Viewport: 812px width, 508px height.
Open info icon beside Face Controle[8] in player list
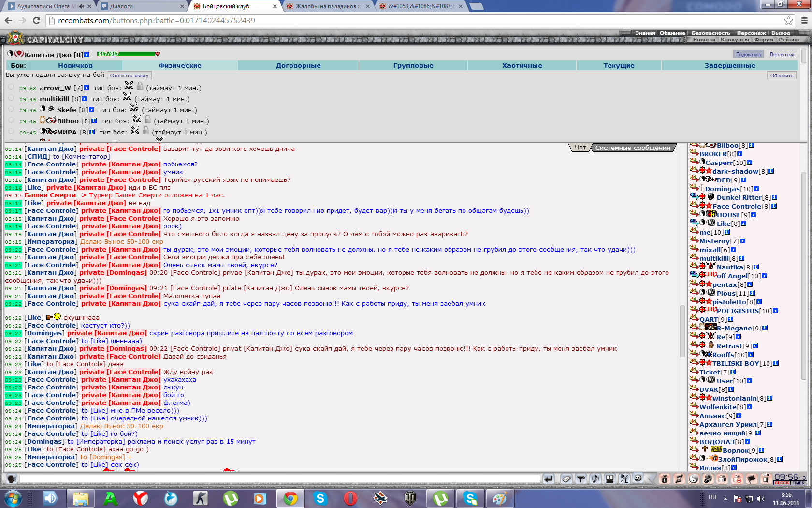tap(774, 206)
